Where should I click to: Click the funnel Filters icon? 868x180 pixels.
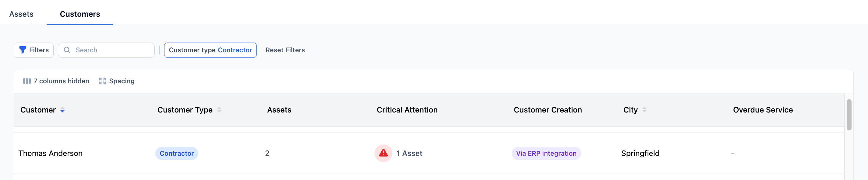click(23, 50)
